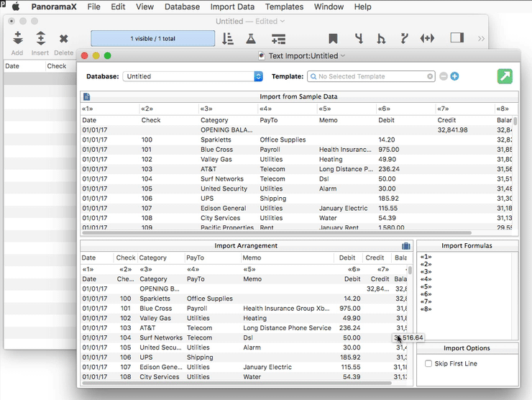Click the vertical scrollbar of sample data
This screenshot has height=400, width=532.
pyautogui.click(x=515, y=121)
